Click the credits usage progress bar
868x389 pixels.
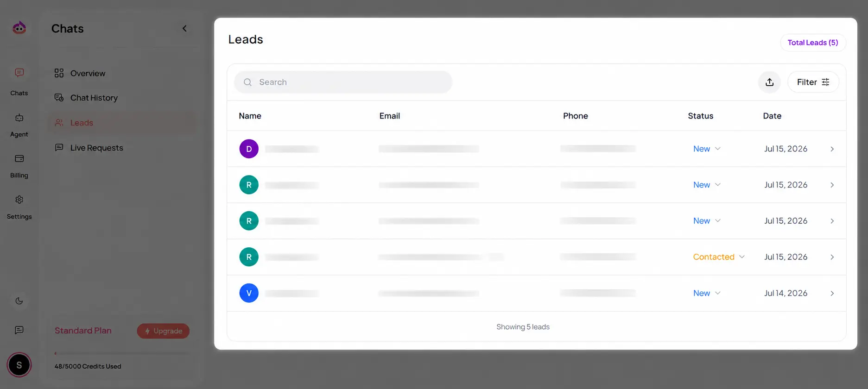pyautogui.click(x=122, y=353)
